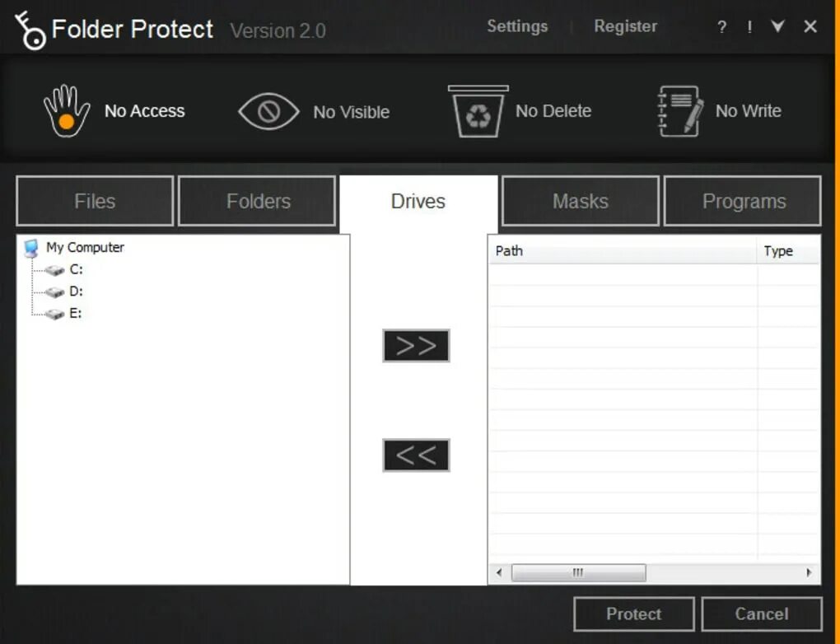The height and width of the screenshot is (644, 840).
Task: Click the C: drive icon
Action: click(54, 270)
